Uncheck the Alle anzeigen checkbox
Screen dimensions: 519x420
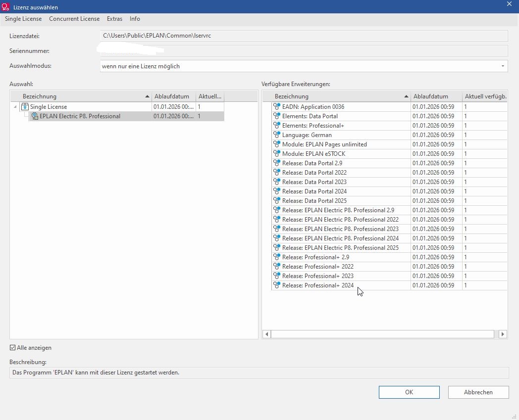coord(12,348)
